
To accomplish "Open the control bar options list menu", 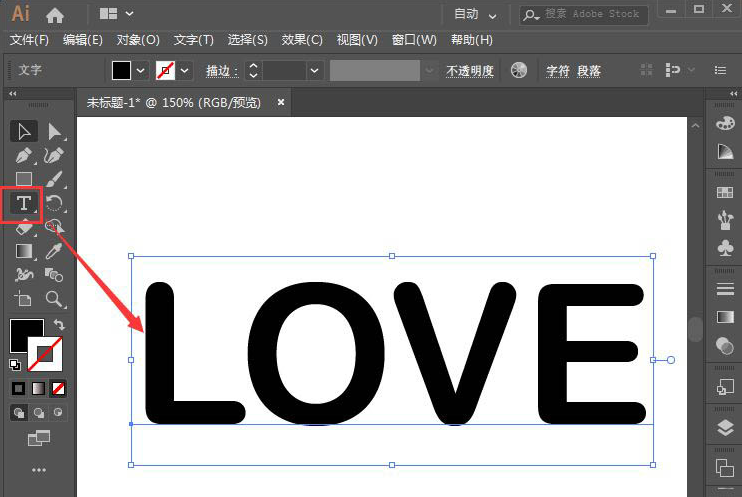I will (720, 71).
